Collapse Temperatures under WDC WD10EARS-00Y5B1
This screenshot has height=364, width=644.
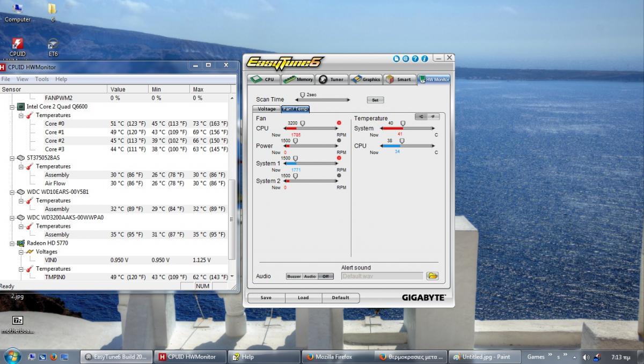21,200
